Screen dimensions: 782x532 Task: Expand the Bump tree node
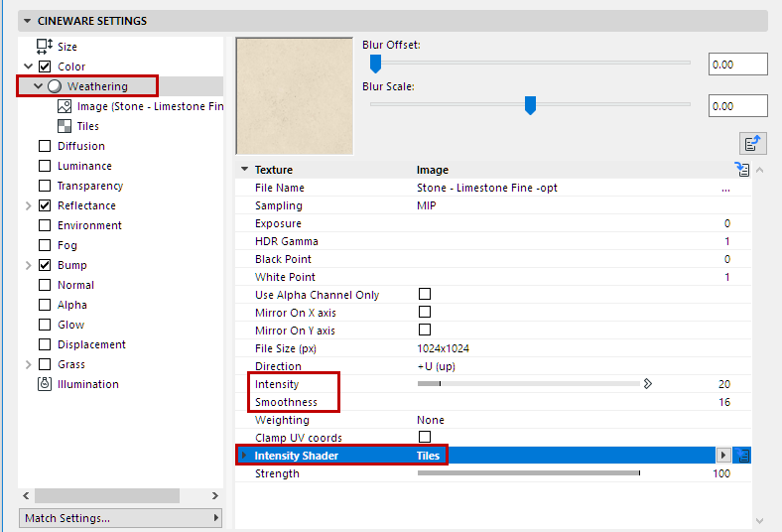point(29,265)
